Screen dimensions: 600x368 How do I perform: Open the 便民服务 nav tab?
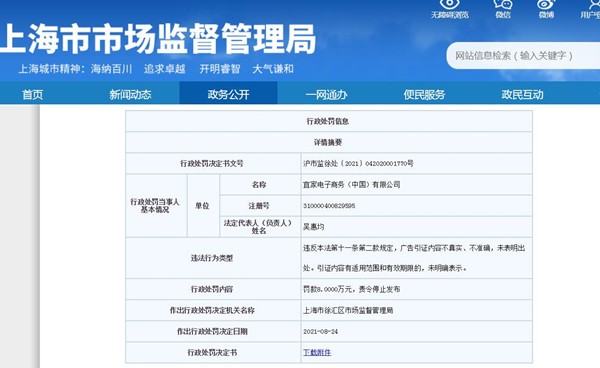[x=424, y=94]
